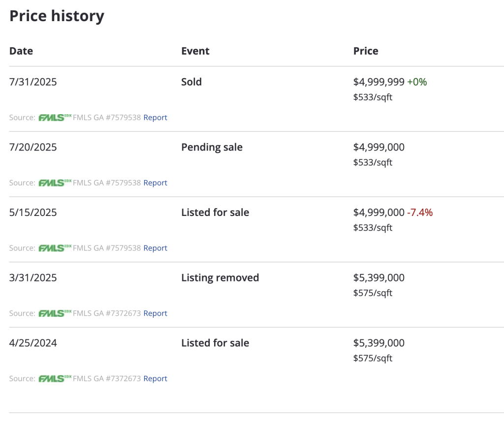Report the 3/31/2025 Listing removed source
This screenshot has height=425, width=504.
pos(155,313)
